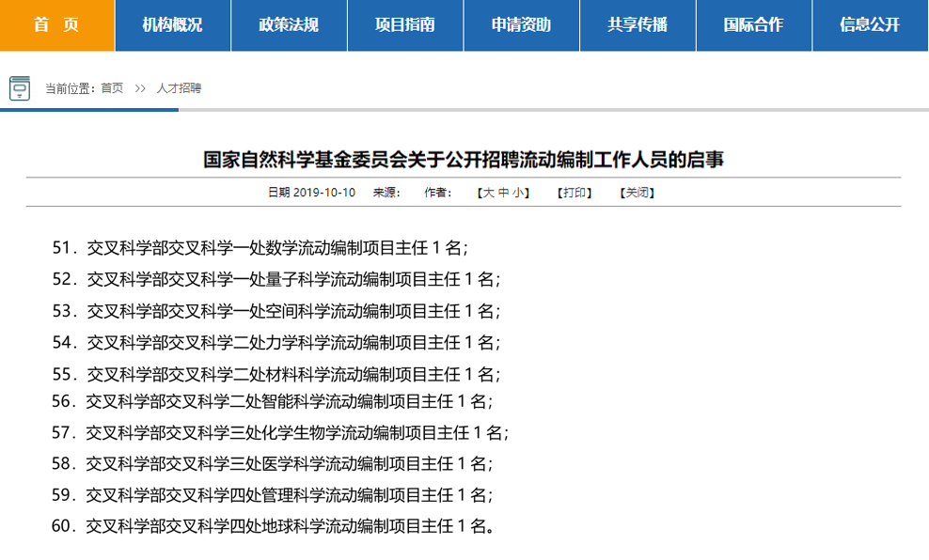Image resolution: width=929 pixels, height=560 pixels.
Task: Select item 60 地球科学 position line
Action: click(x=273, y=525)
